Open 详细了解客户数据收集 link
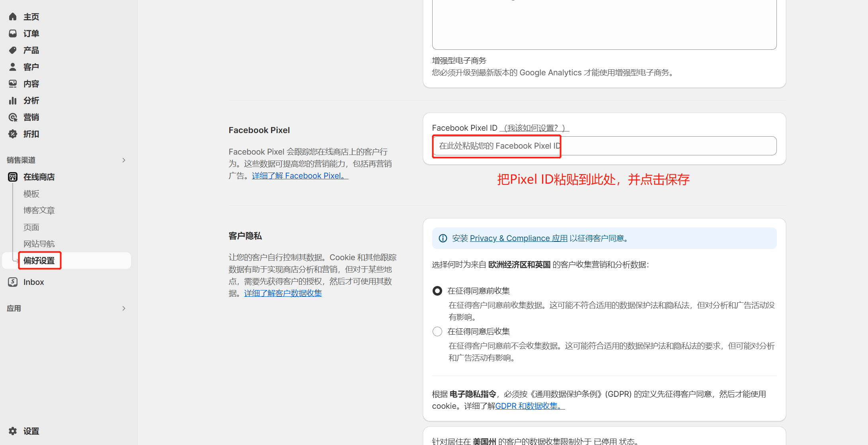868x445 pixels. point(283,293)
